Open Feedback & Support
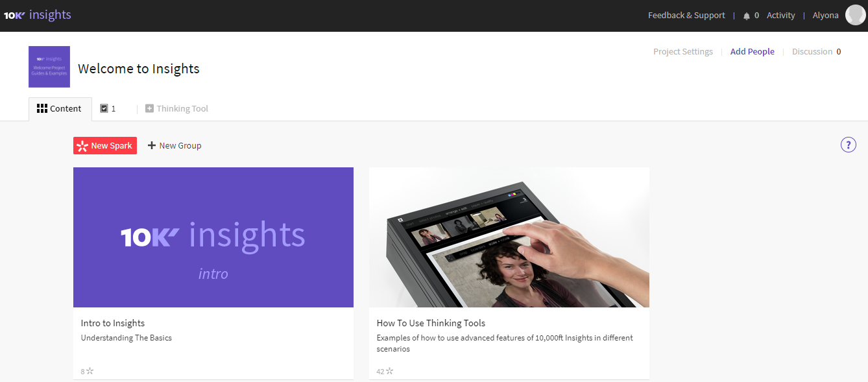This screenshot has width=868, height=382. pyautogui.click(x=686, y=16)
